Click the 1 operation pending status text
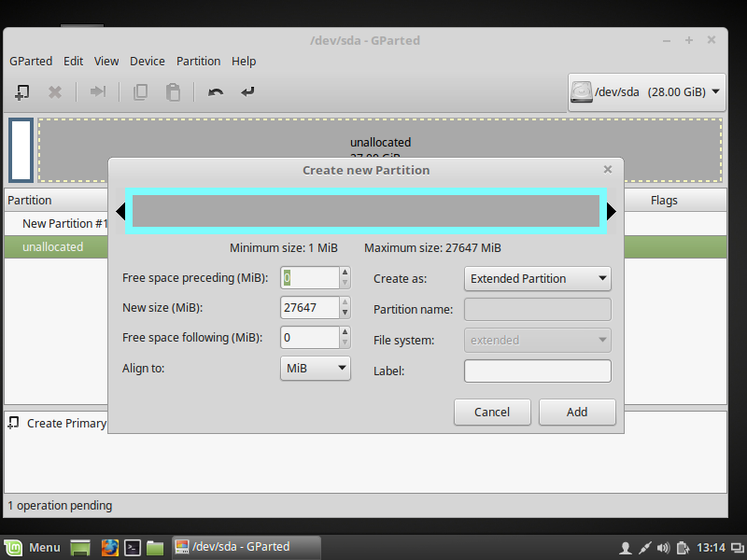This screenshot has width=747, height=560. [x=60, y=506]
